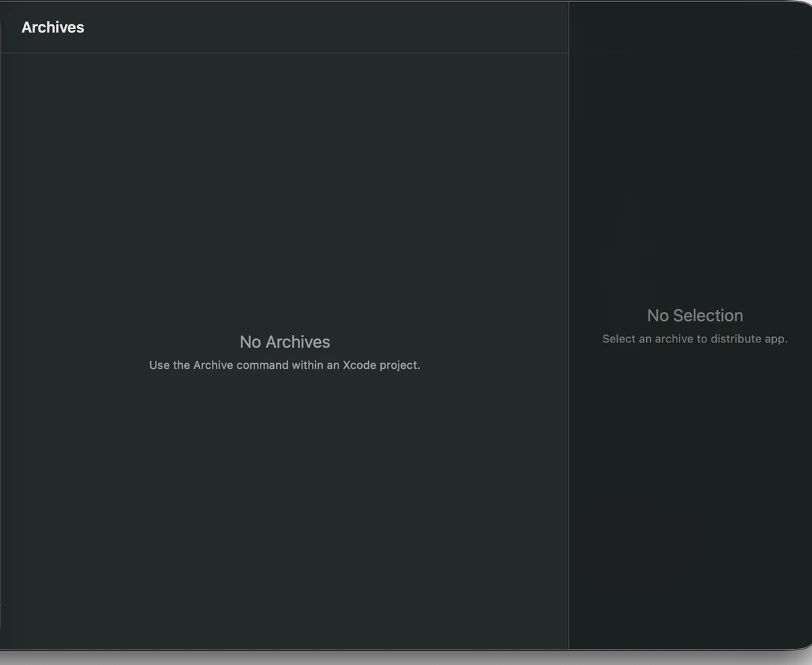Click 'Select an archive to distribute app' text

695,339
